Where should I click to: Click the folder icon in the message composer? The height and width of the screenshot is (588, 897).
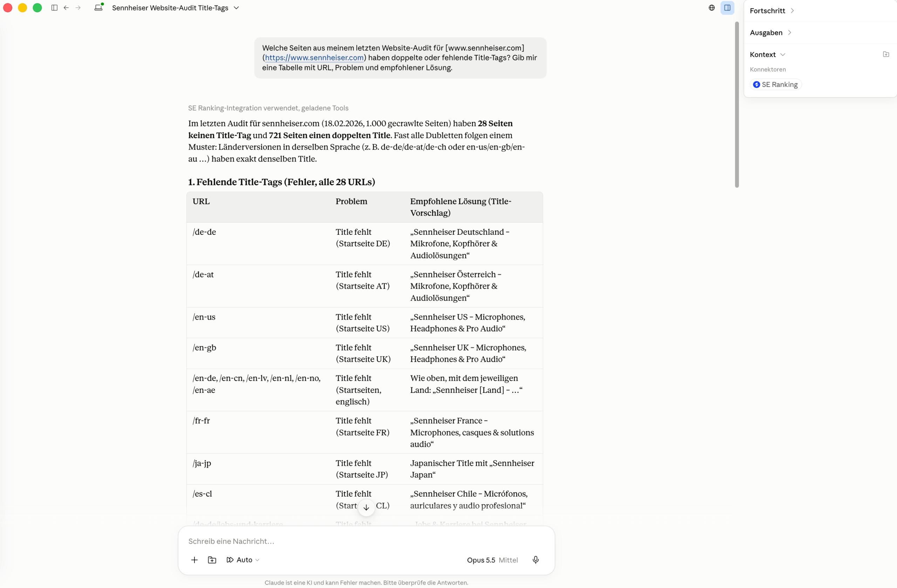pyautogui.click(x=212, y=560)
